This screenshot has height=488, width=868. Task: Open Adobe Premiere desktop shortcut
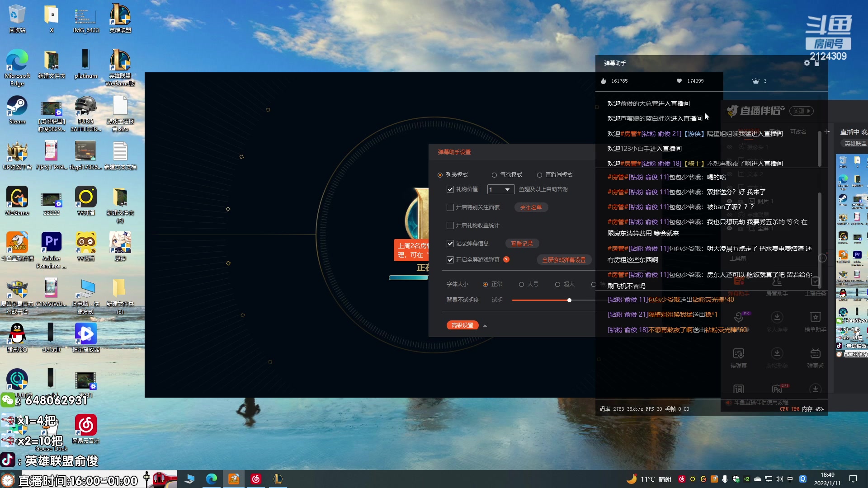[x=52, y=251]
